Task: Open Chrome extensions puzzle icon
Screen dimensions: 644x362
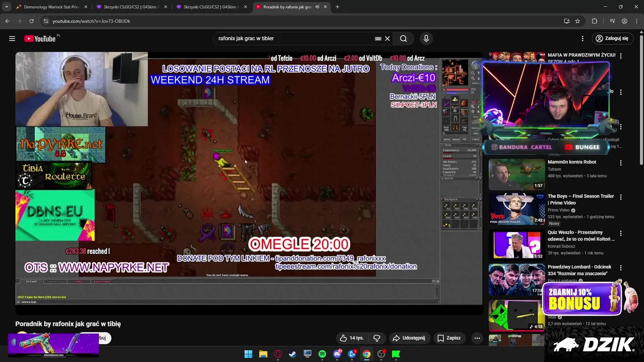Action: pyautogui.click(x=595, y=21)
